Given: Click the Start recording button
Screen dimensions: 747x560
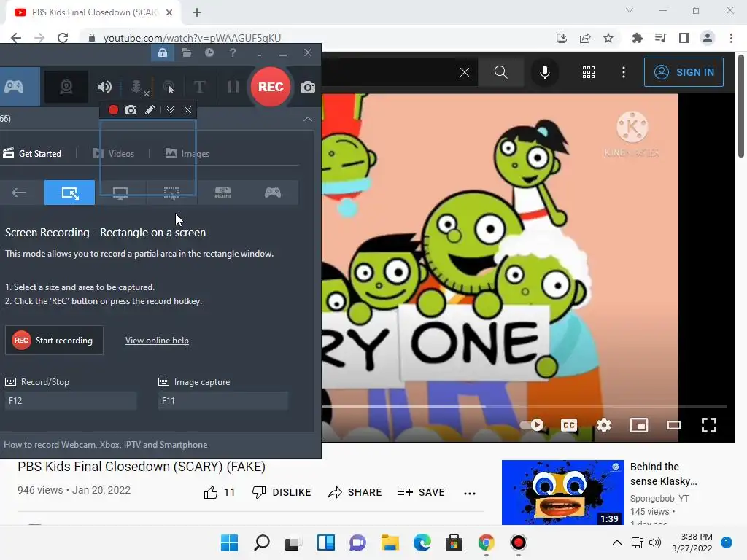Looking at the screenshot, I should click(54, 340).
